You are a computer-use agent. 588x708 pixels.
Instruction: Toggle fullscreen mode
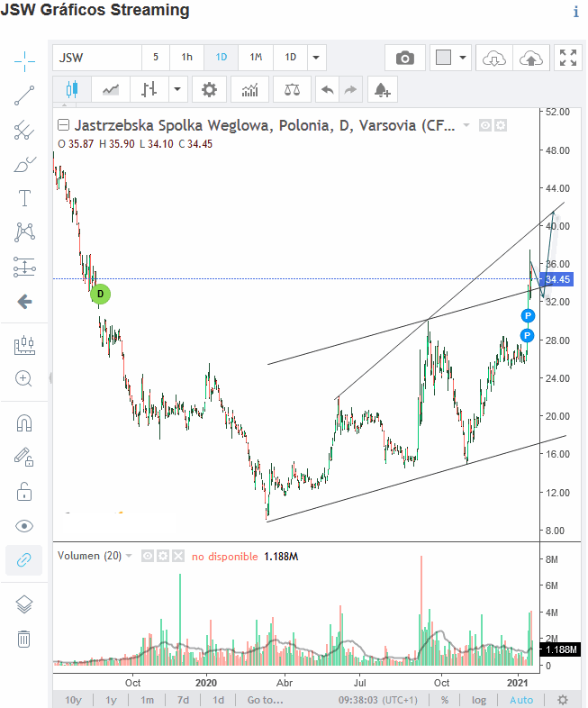coord(567,58)
